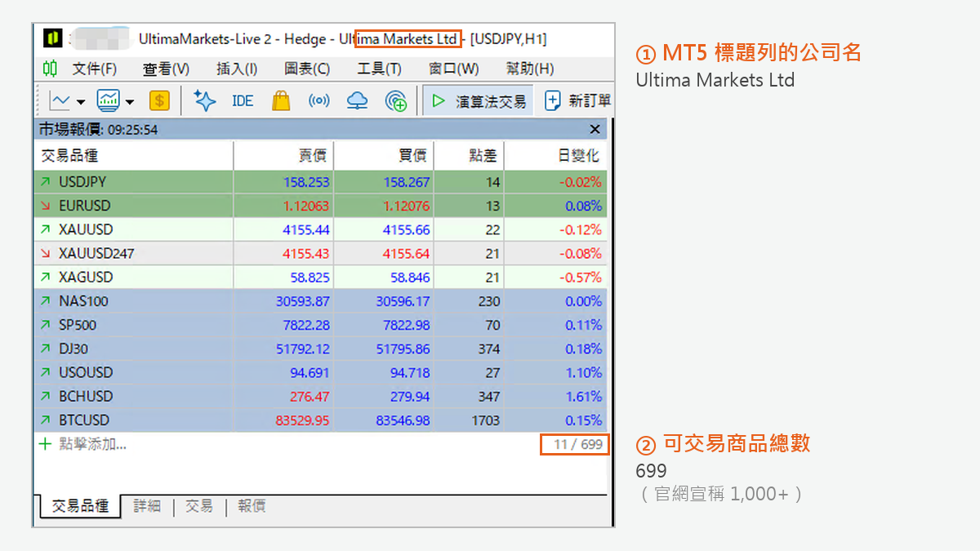This screenshot has height=551, width=980.
Task: Expand the chart templates dropdown arrow
Action: [x=130, y=102]
